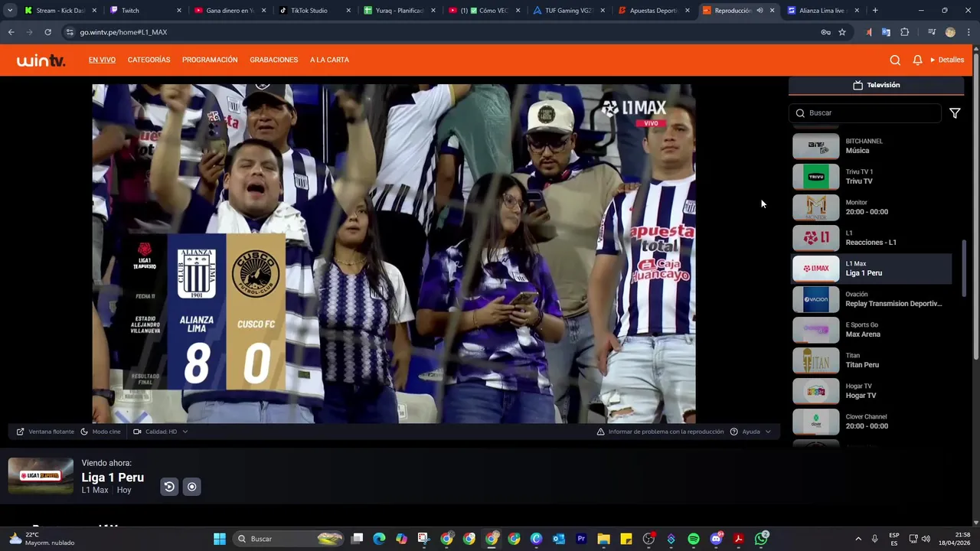Screen dimensions: 980x551
Task: Open Chrome profile avatar
Action: click(x=950, y=32)
